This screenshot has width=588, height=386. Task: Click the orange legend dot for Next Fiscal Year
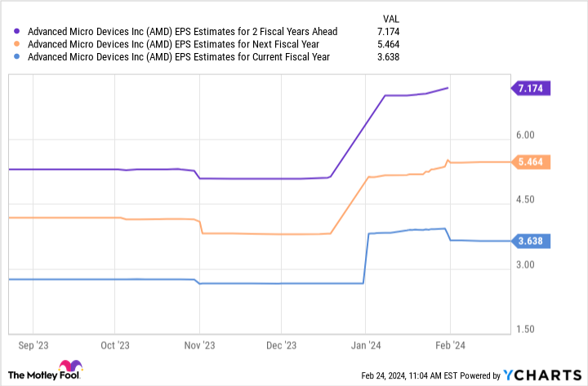(x=18, y=45)
